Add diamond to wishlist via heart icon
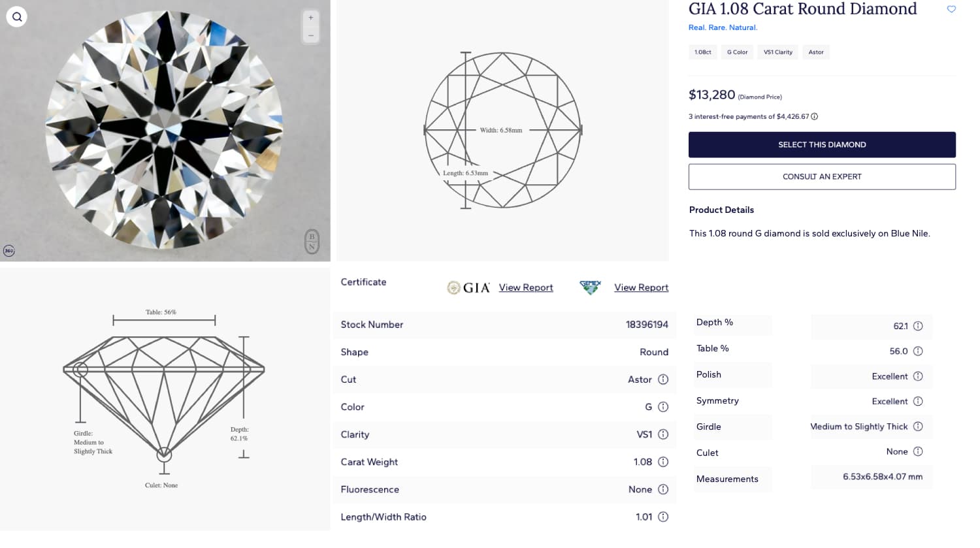 [951, 9]
